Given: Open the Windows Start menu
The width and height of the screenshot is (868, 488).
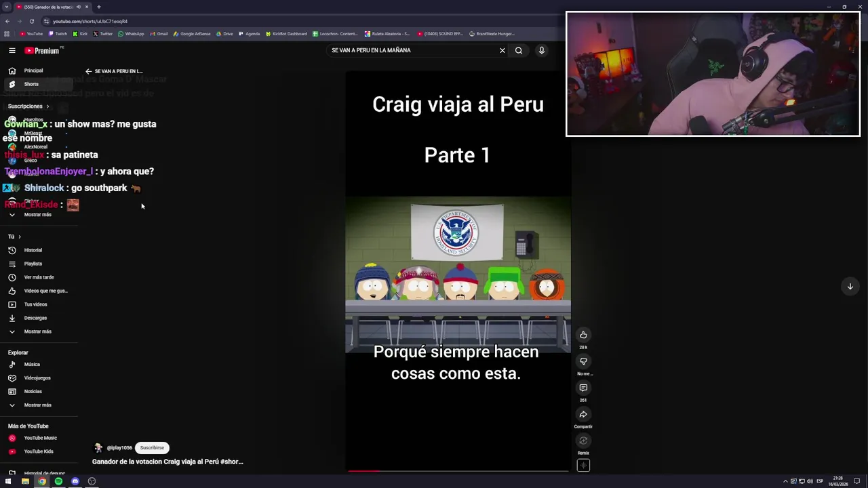Looking at the screenshot, I should pyautogui.click(x=8, y=481).
